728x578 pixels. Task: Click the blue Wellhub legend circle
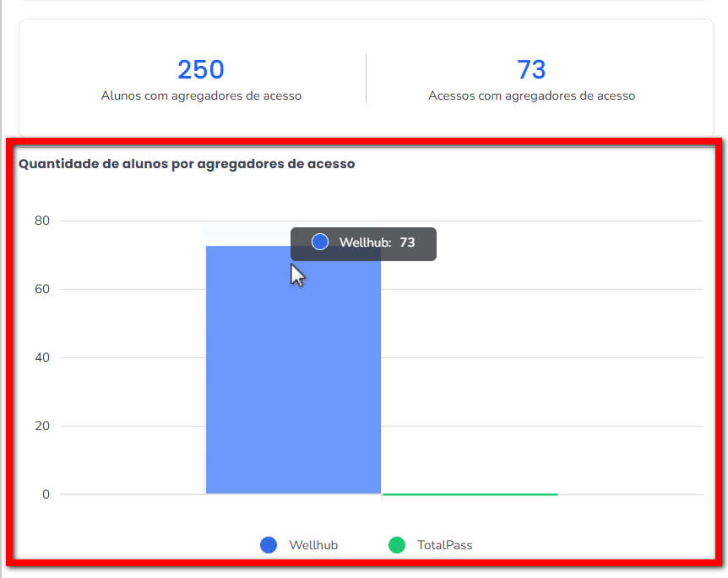pyautogui.click(x=269, y=545)
